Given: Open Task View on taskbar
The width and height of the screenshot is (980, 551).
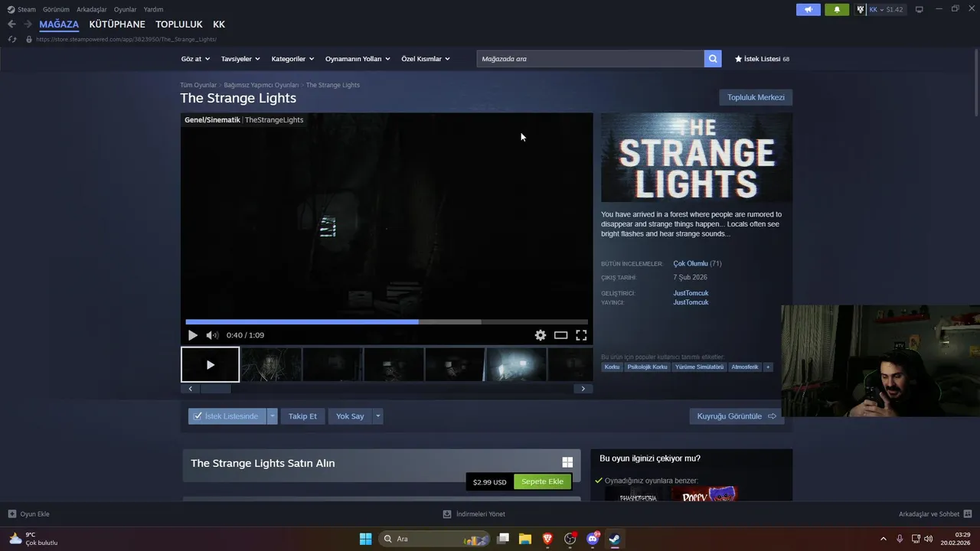Looking at the screenshot, I should pos(503,539).
